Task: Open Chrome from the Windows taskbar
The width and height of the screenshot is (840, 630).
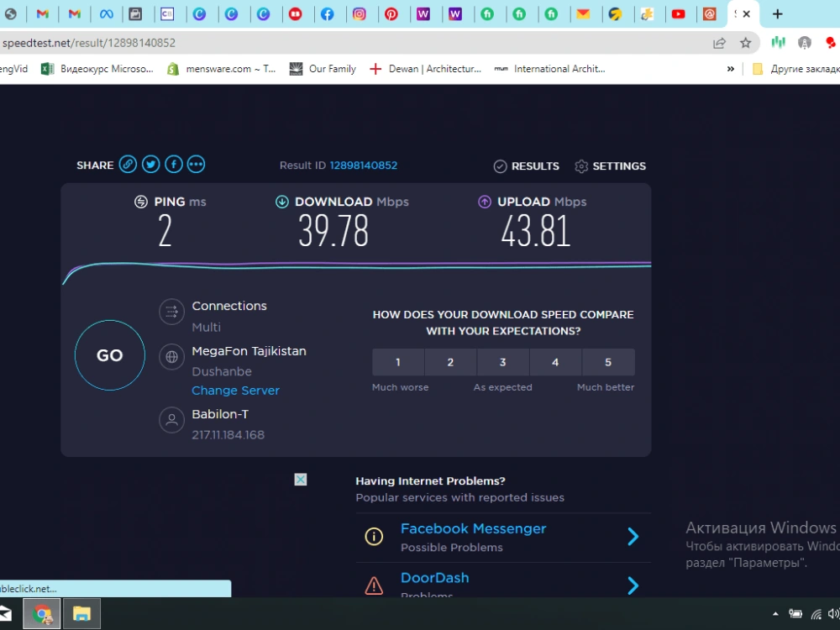Action: click(42, 613)
